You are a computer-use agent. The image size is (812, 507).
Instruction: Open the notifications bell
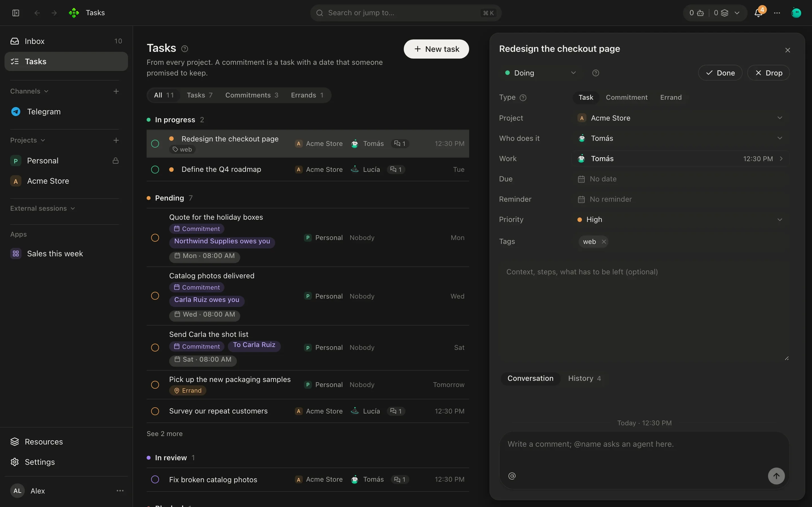tap(758, 13)
